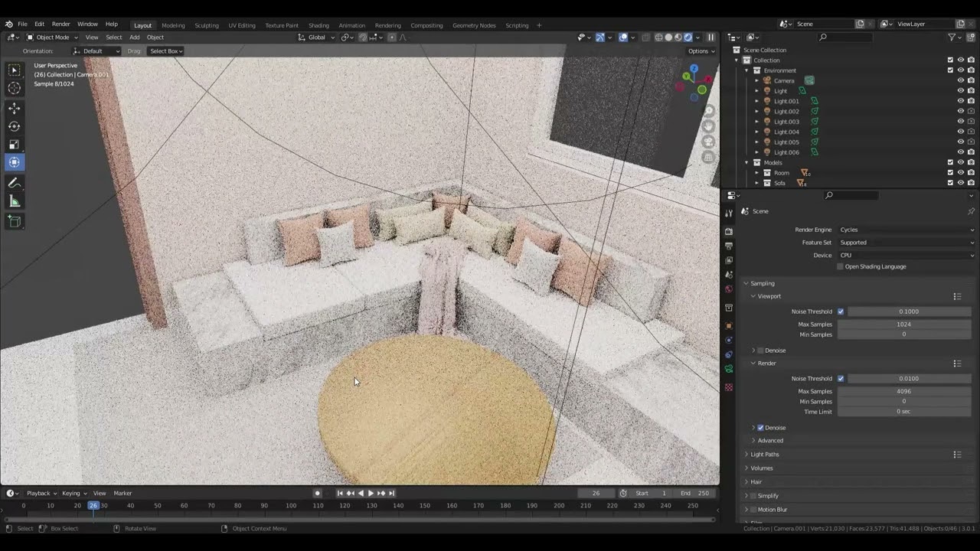Hide Light.003 in viewport via eye icon

coord(961,122)
